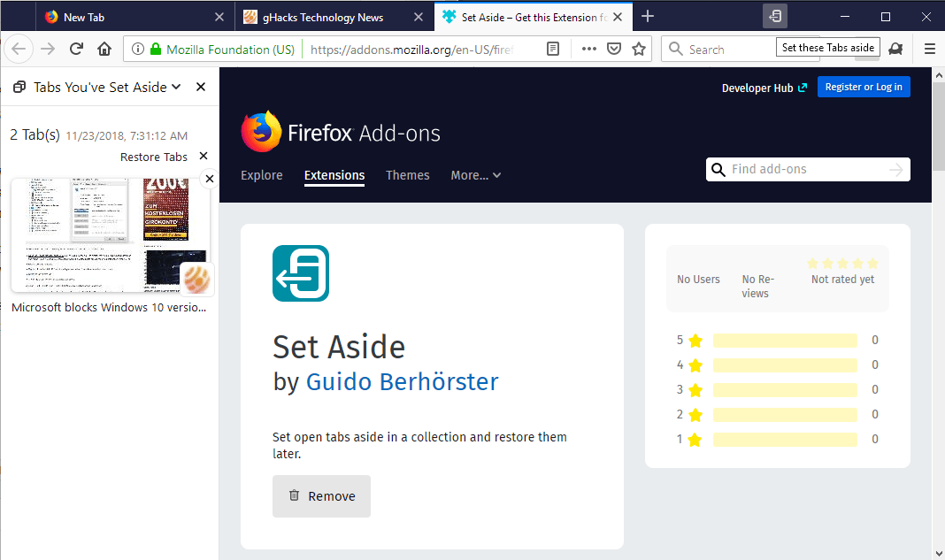
Task: Close the Tabs You've Set Aside sidebar
Action: 201,87
